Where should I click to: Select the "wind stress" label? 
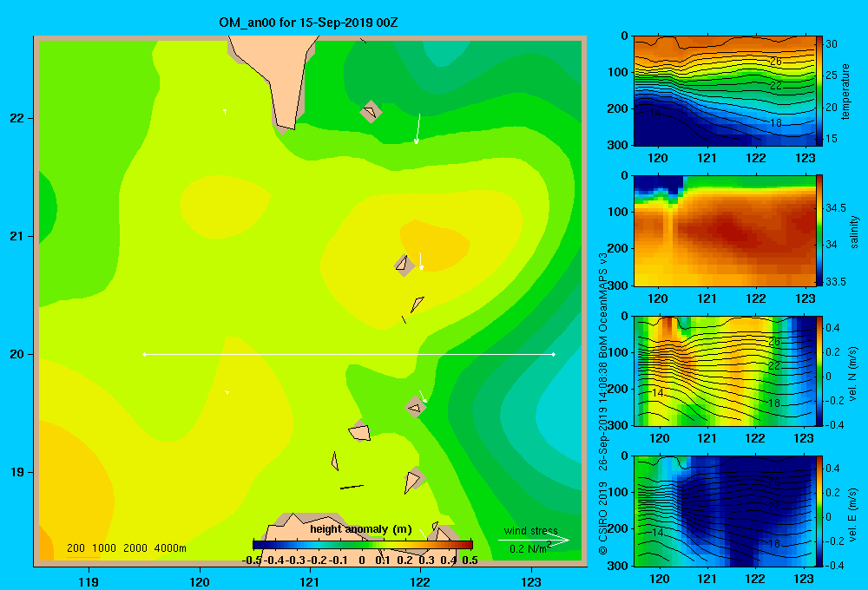click(531, 530)
